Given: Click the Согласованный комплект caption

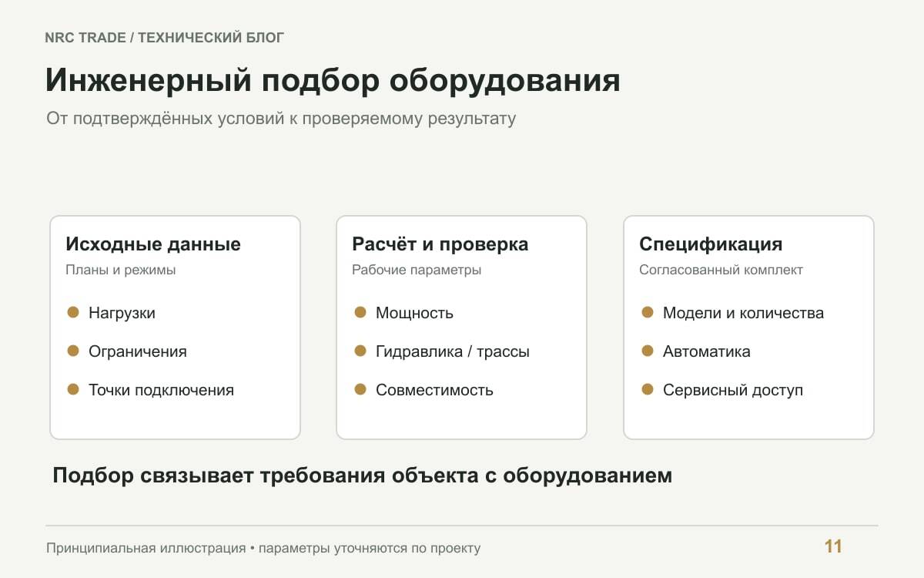Looking at the screenshot, I should (721, 271).
